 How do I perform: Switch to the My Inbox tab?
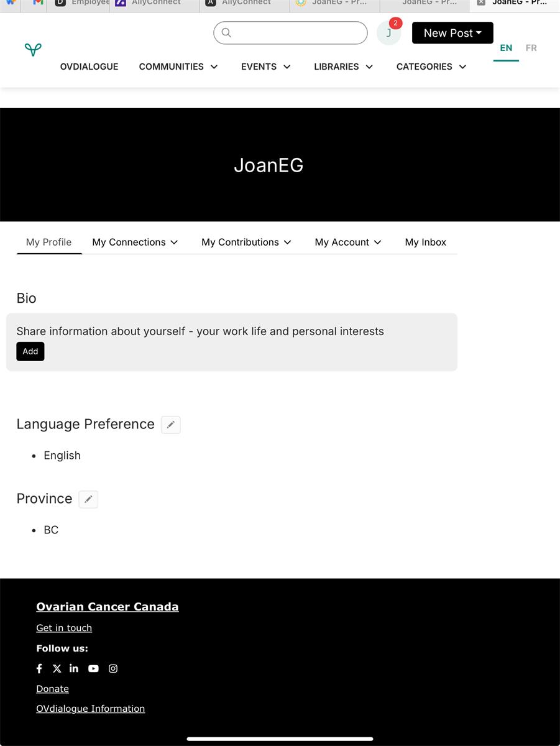click(425, 242)
